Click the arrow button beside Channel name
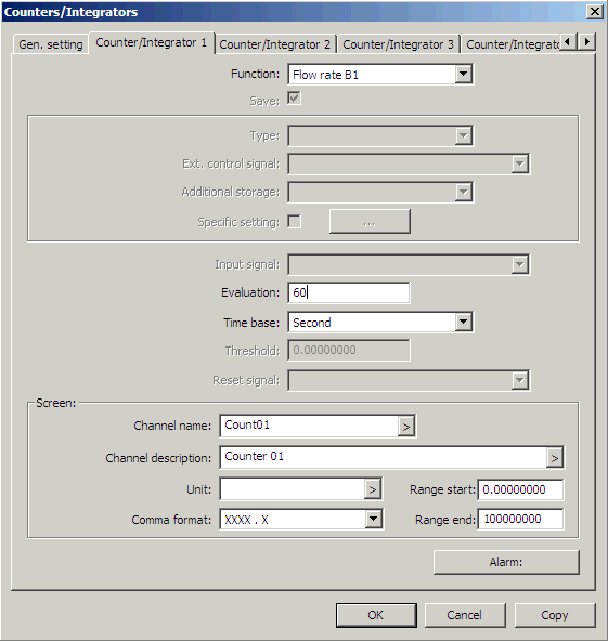The height and width of the screenshot is (641, 608). (406, 426)
